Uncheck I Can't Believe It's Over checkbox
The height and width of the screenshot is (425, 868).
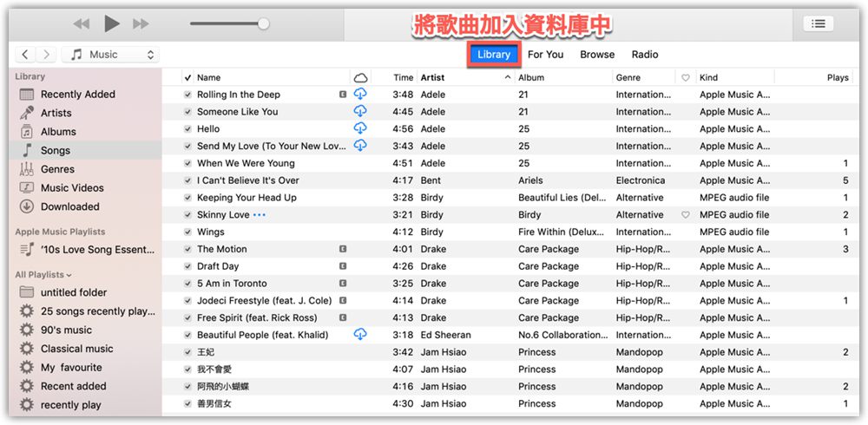(x=188, y=180)
